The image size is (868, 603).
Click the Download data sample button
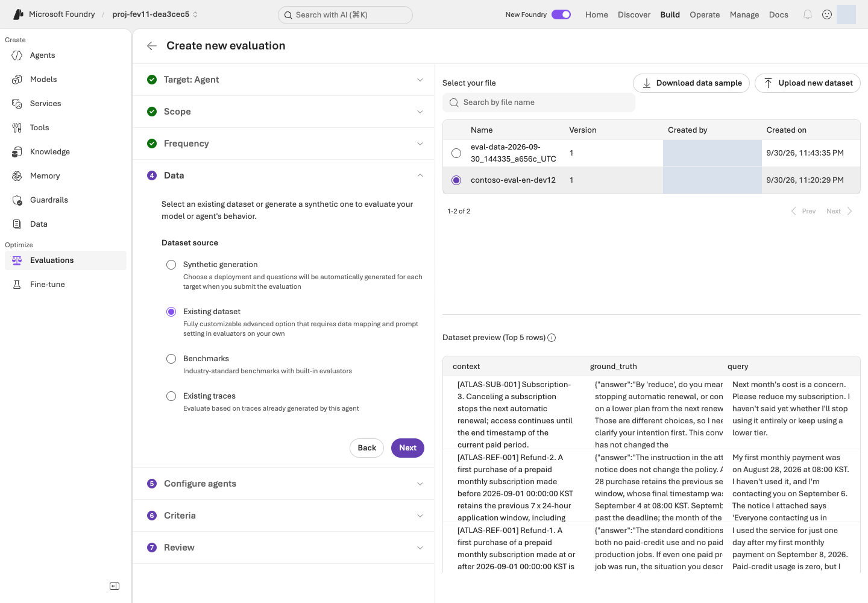pos(691,83)
